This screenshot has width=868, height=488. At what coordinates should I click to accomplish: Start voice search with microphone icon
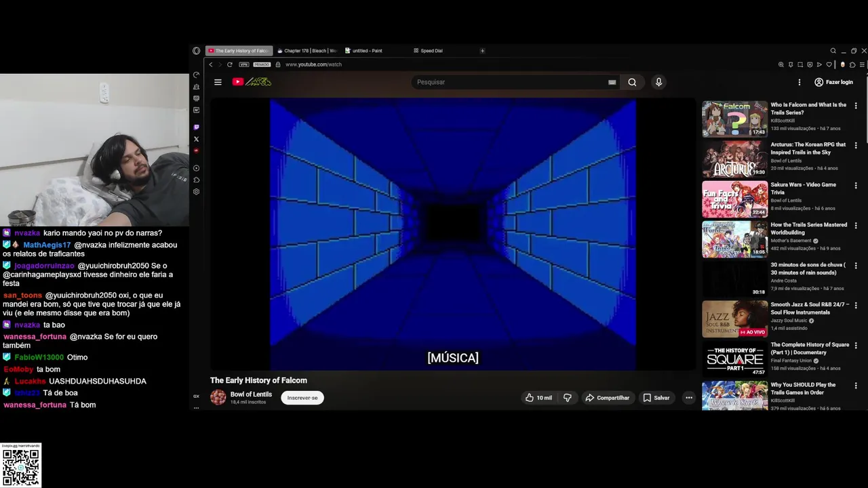coord(658,82)
